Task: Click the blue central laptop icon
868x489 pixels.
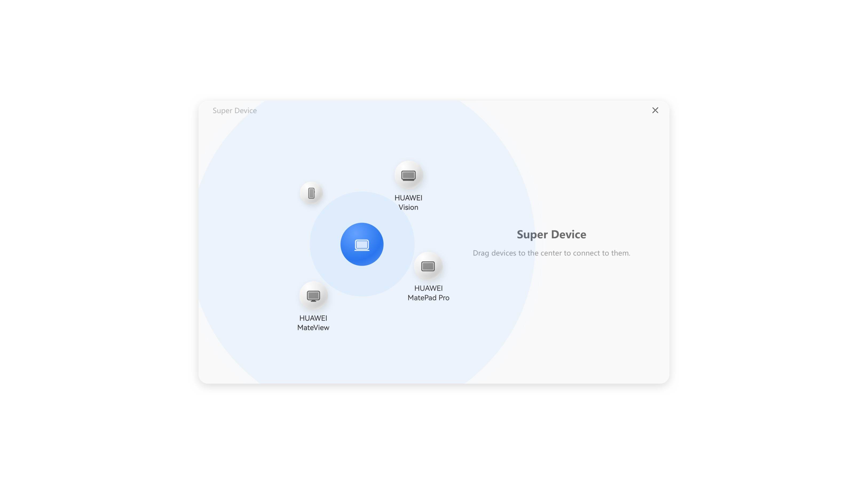Action: point(362,244)
